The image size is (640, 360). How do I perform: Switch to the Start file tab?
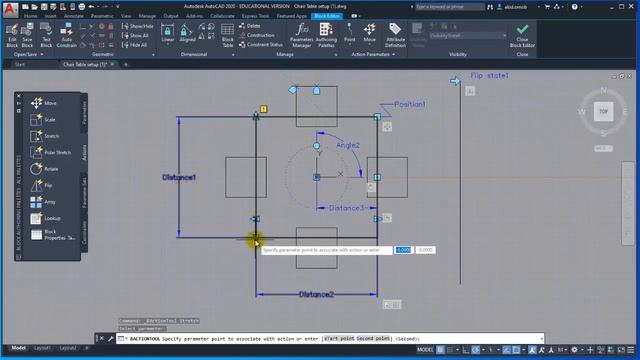[20, 64]
